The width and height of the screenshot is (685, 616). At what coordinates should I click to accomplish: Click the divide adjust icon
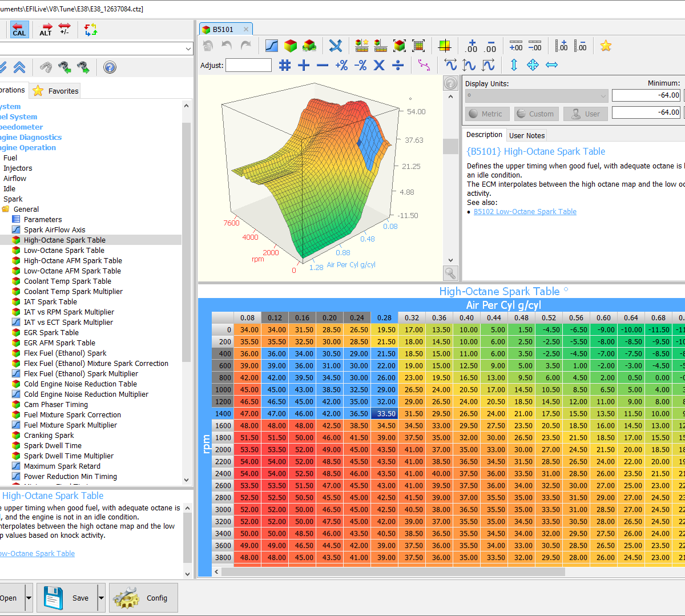(x=398, y=65)
